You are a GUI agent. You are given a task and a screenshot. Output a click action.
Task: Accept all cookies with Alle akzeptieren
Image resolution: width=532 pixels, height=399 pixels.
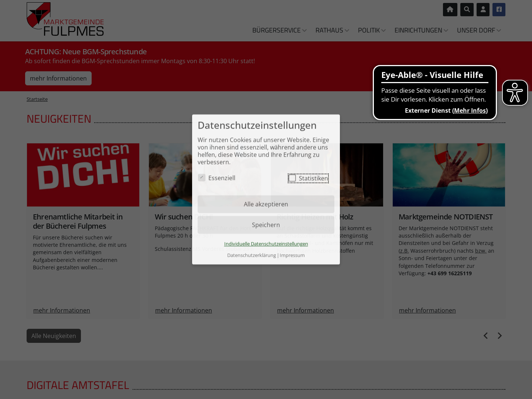click(x=266, y=204)
